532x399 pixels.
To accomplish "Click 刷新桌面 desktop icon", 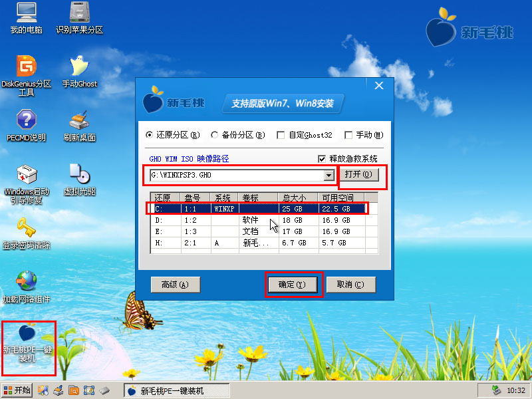I will pyautogui.click(x=79, y=126).
